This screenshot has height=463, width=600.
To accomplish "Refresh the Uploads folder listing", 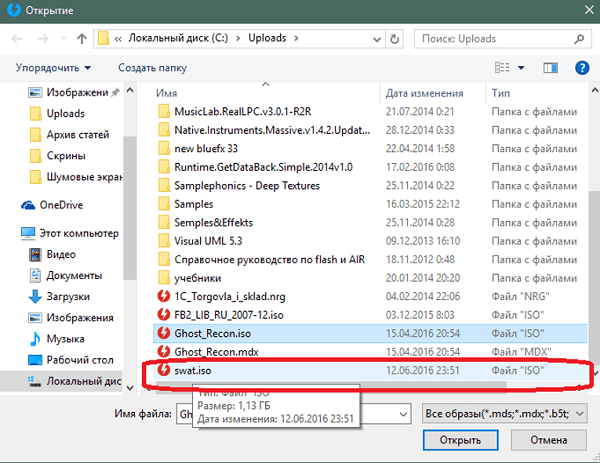I will click(x=394, y=39).
